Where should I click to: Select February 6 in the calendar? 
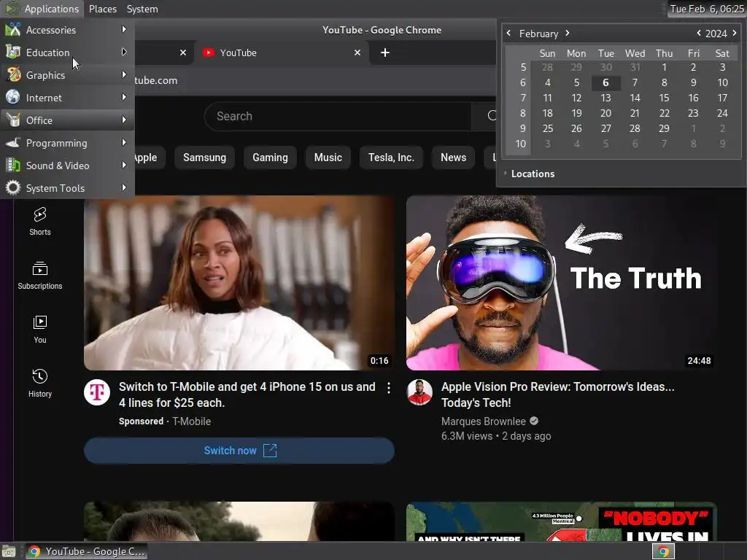(605, 82)
